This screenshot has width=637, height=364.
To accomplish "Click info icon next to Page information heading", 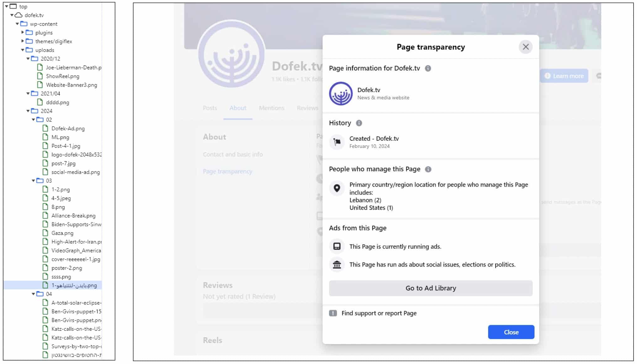I will 428,68.
